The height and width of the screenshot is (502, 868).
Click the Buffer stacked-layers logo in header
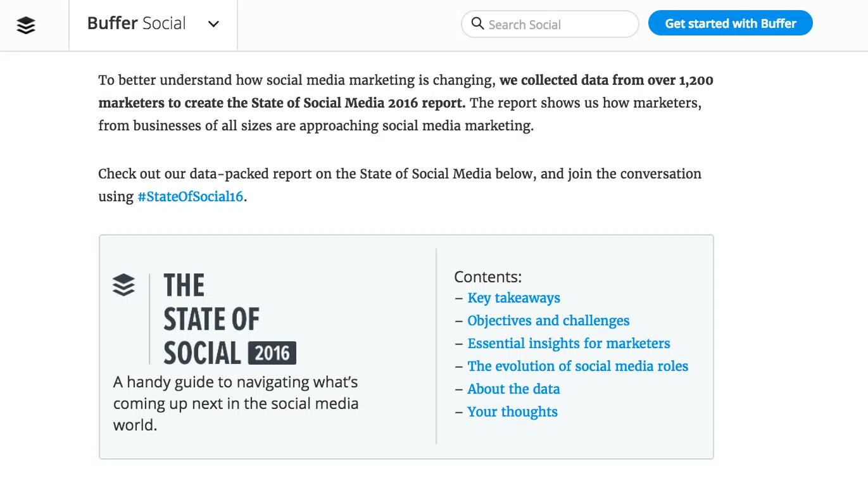pos(26,25)
